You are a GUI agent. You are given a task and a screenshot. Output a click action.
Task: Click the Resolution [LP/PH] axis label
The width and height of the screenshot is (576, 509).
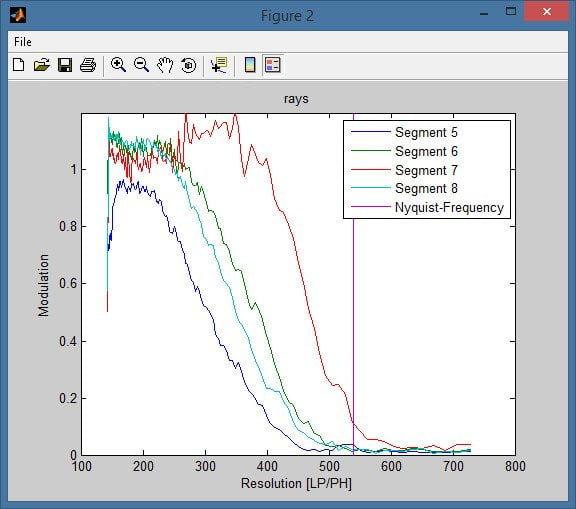[x=296, y=484]
